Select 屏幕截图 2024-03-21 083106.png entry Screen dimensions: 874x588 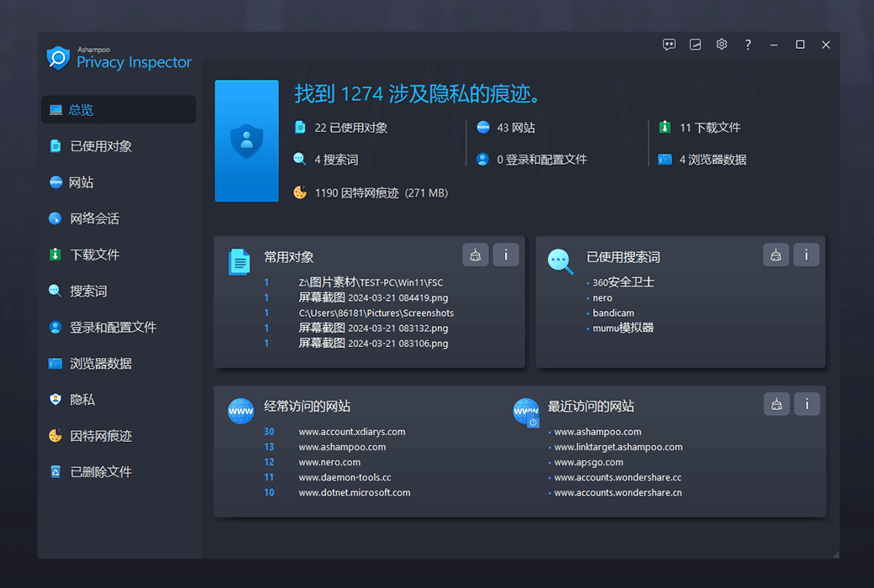tap(373, 343)
